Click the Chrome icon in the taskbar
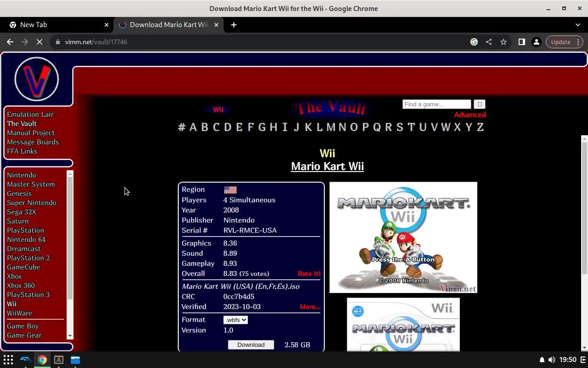This screenshot has width=588, height=368. tap(42, 360)
